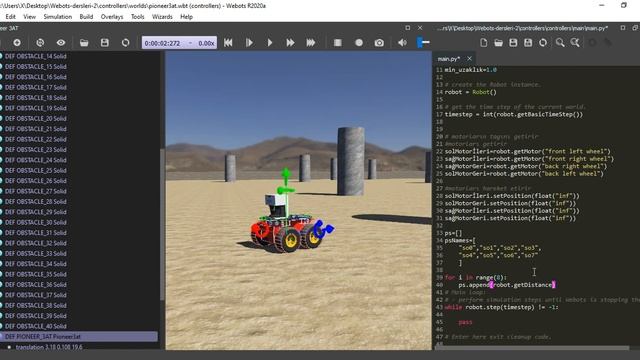
Task: Mute the simulation sound
Action: coord(402,42)
